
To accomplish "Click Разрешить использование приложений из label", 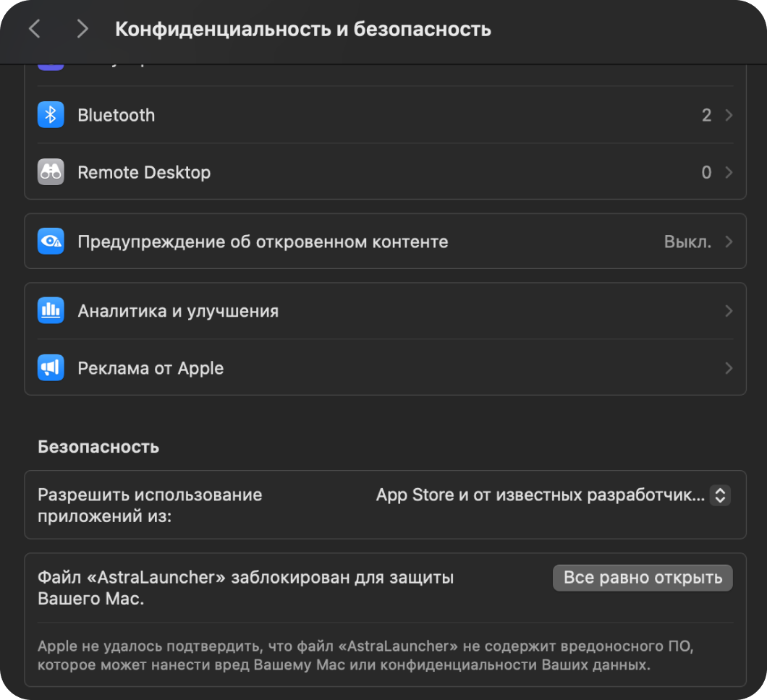I will pyautogui.click(x=150, y=505).
